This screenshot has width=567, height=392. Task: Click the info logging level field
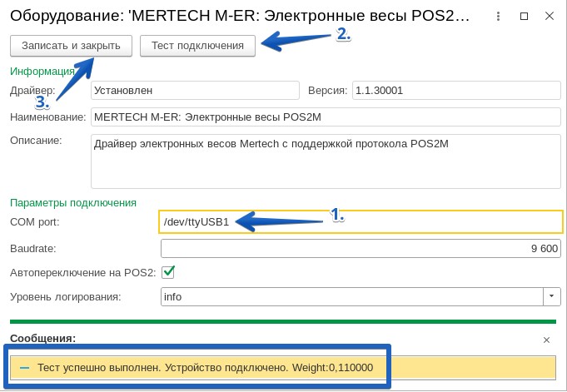[x=350, y=296]
